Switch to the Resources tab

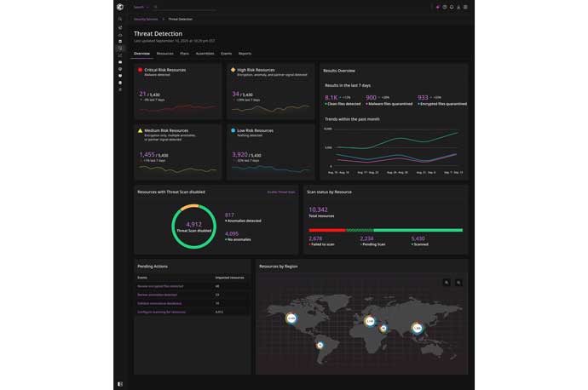point(165,54)
